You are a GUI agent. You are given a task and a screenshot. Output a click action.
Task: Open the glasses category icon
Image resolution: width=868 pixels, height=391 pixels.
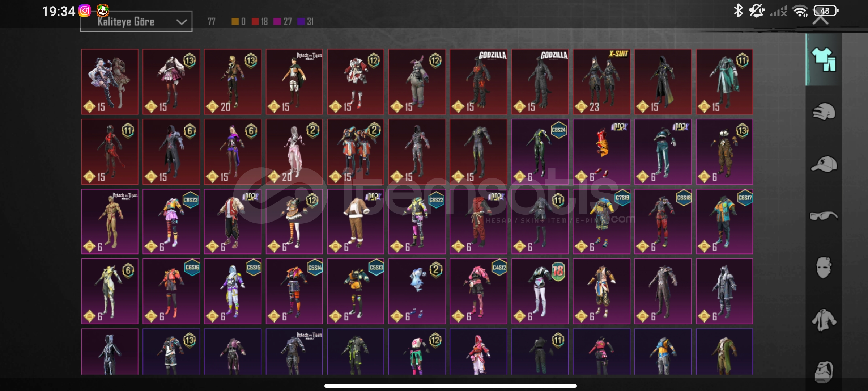tap(824, 216)
